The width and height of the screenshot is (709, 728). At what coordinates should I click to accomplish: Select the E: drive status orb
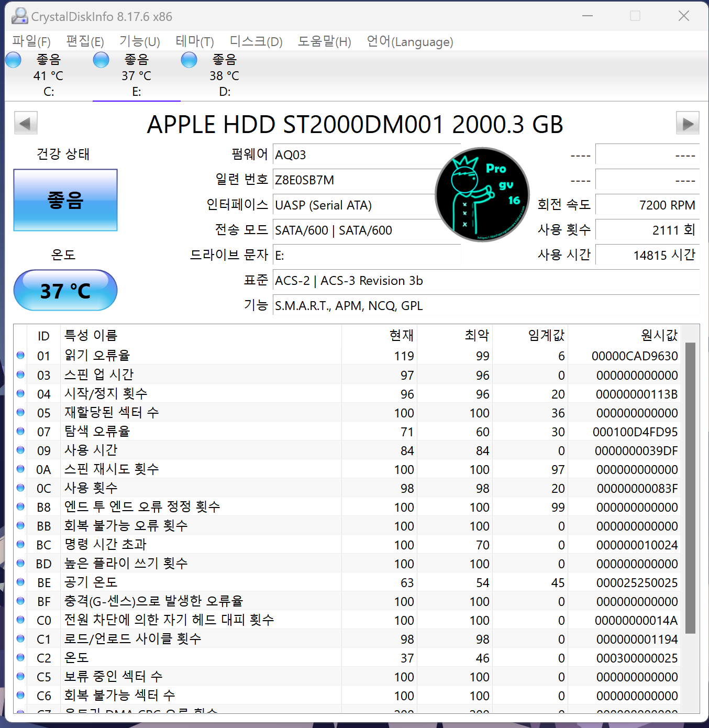[x=101, y=60]
